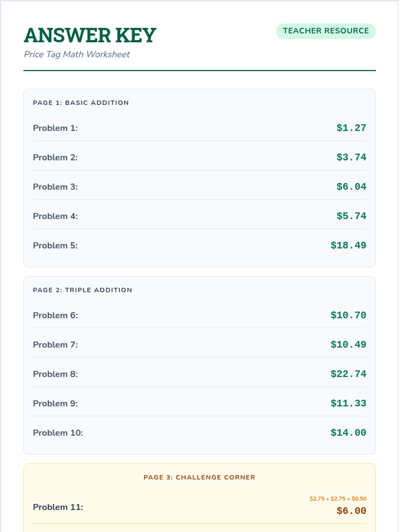Click the Problem 11 label

(58, 507)
